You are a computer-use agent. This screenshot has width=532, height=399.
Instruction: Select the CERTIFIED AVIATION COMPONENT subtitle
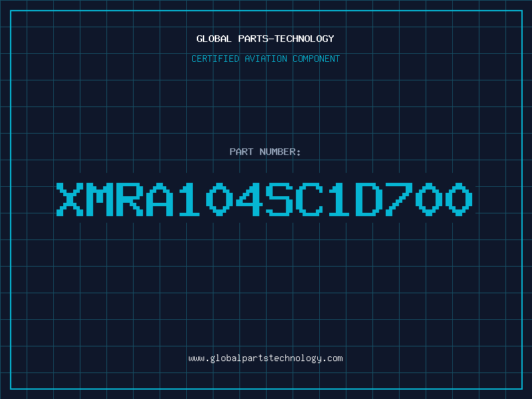pos(265,59)
